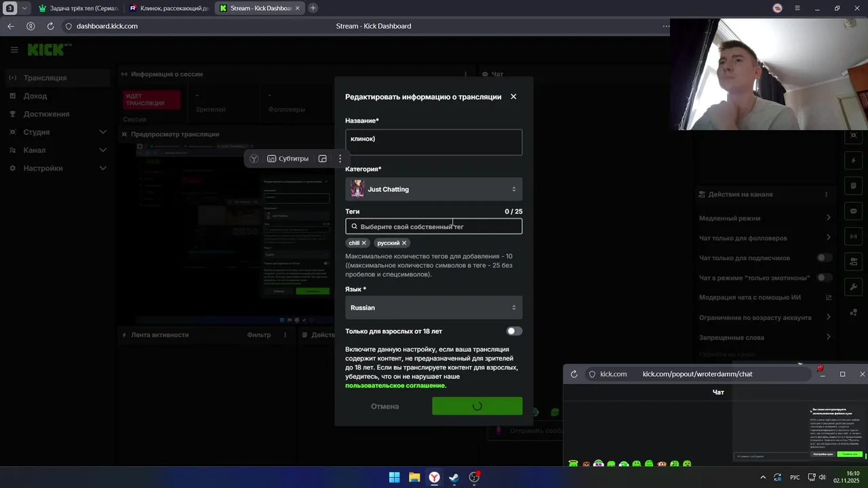This screenshot has height=488, width=868.
Task: Open Steam from the taskbar
Action: (x=454, y=477)
